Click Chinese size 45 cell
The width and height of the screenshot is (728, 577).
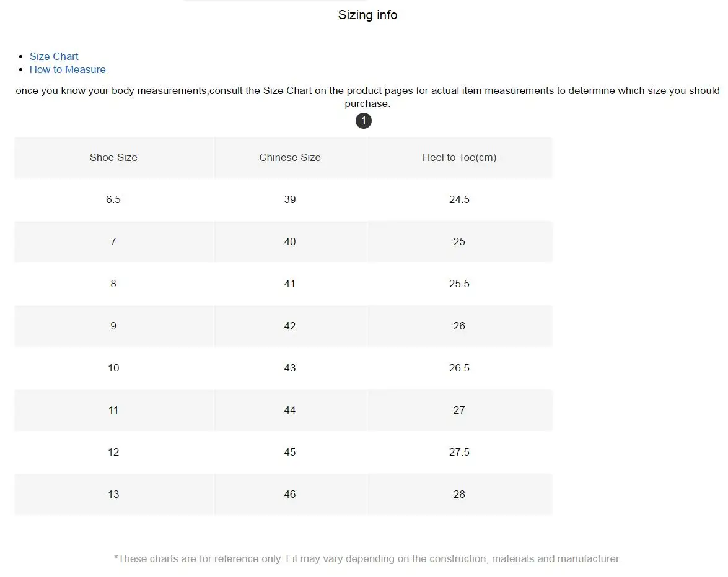pyautogui.click(x=290, y=452)
